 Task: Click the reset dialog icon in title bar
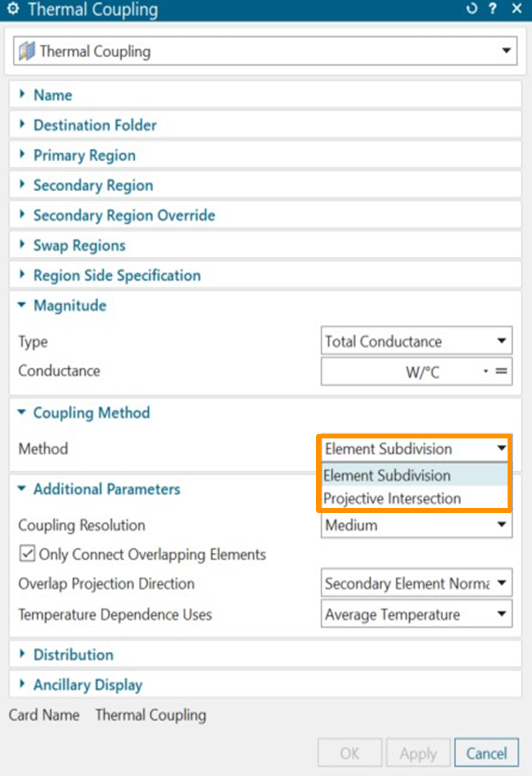(x=472, y=9)
